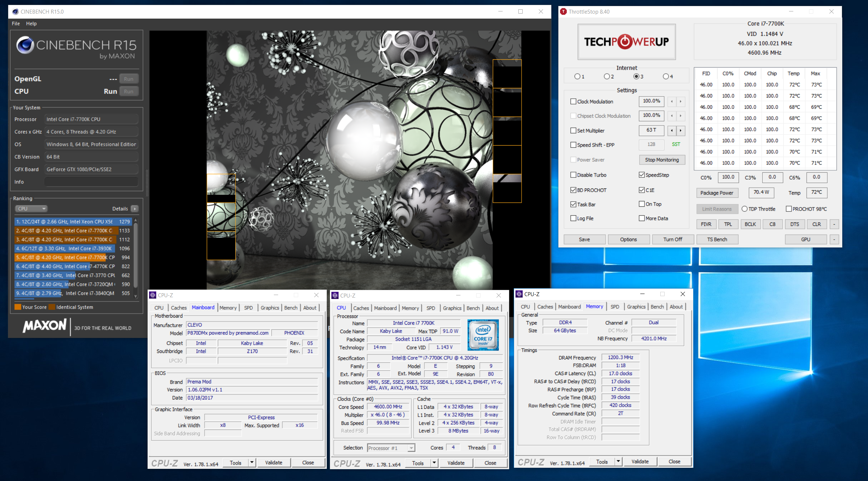The height and width of the screenshot is (481, 868).
Task: Open the Processor #1 selection dropdown
Action: (391, 448)
